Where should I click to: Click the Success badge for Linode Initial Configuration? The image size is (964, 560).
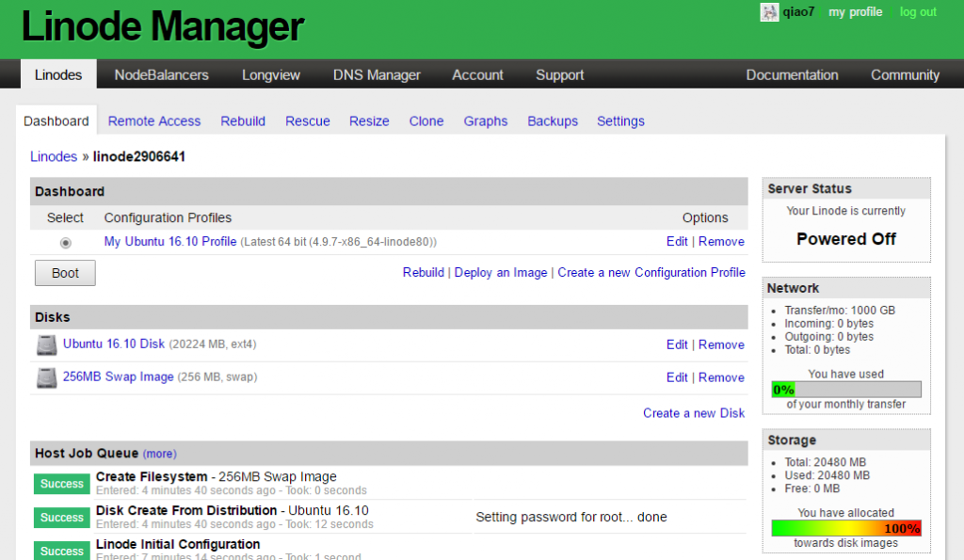pos(61,551)
